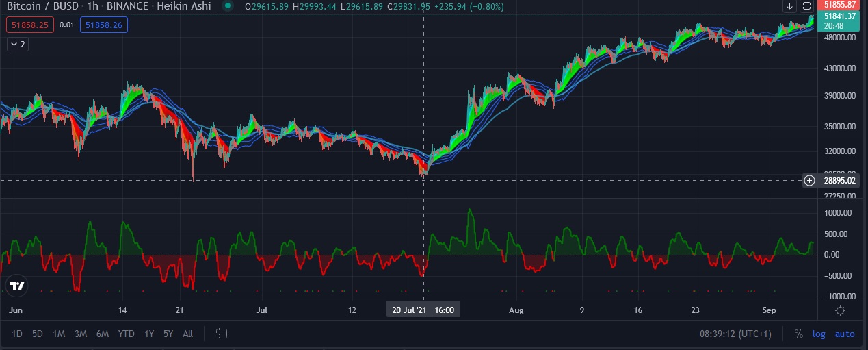Click the blue buy price 51858.26

point(104,25)
